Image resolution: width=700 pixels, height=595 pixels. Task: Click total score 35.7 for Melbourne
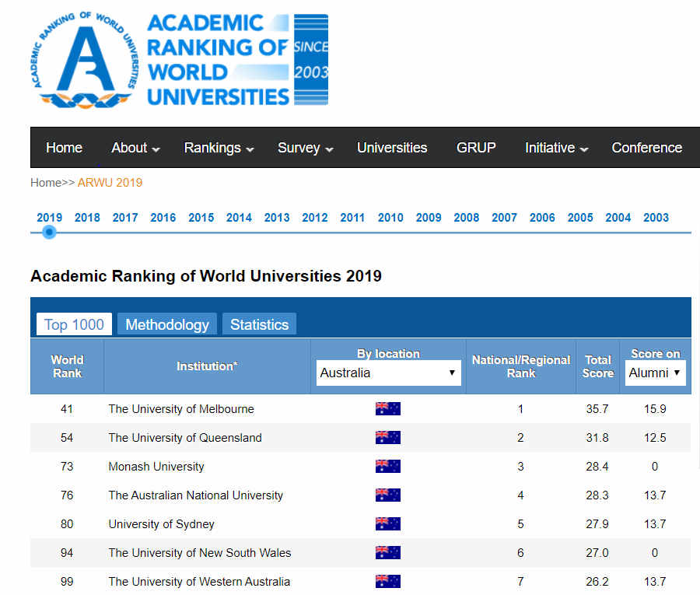click(x=597, y=409)
